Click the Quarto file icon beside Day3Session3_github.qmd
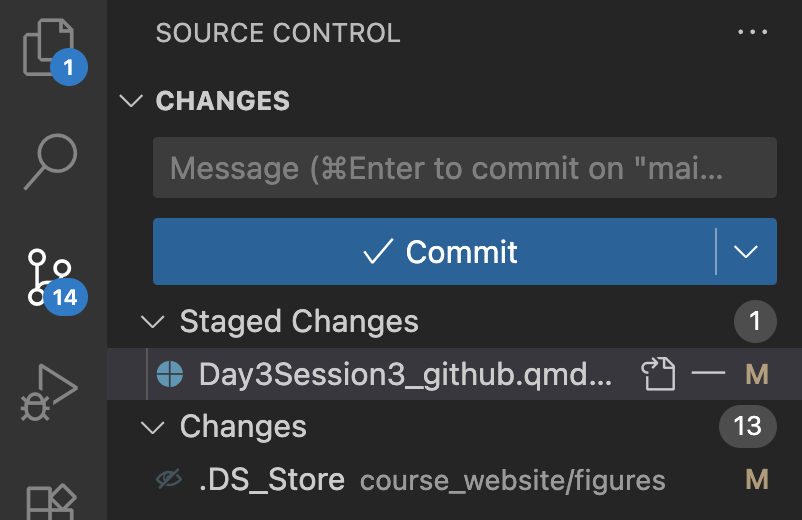Viewport: 802px width, 520px height. 170,374
